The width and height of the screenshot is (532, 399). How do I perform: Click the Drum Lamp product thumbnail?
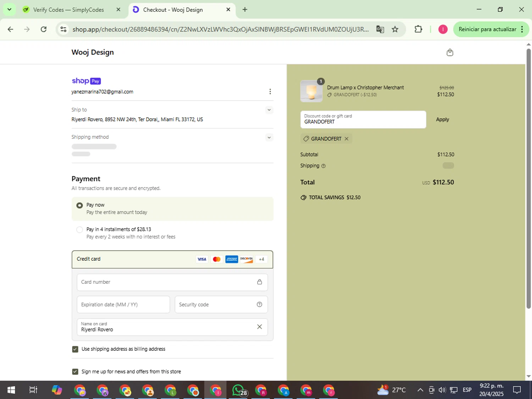coord(311,91)
